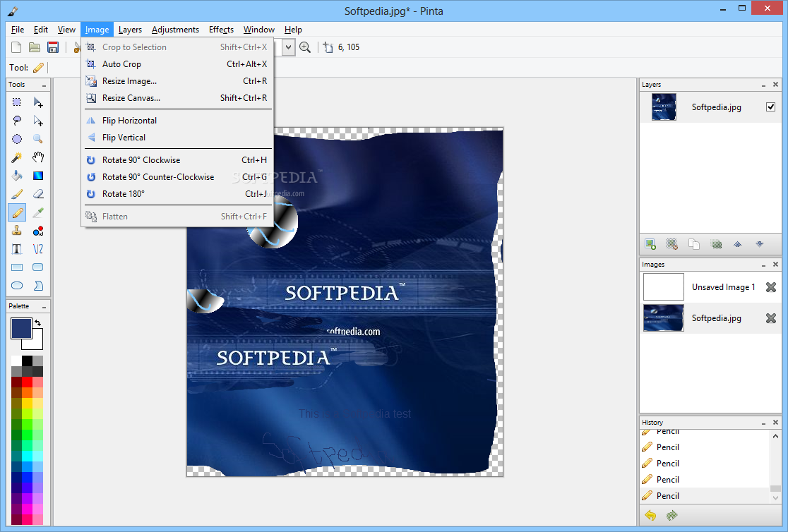Choose Rotate 90° Counter-Clockwise

point(177,177)
